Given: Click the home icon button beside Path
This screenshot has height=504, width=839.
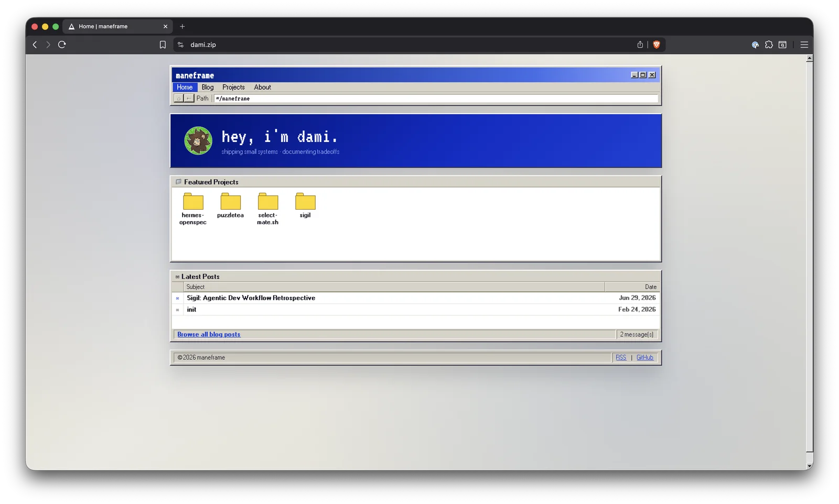Looking at the screenshot, I should [178, 98].
